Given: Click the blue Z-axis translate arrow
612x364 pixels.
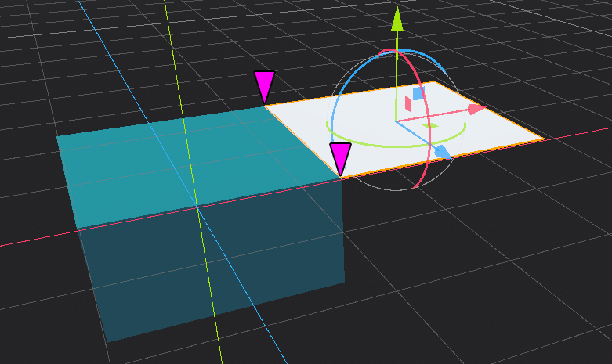Looking at the screenshot, I should coord(443,152).
